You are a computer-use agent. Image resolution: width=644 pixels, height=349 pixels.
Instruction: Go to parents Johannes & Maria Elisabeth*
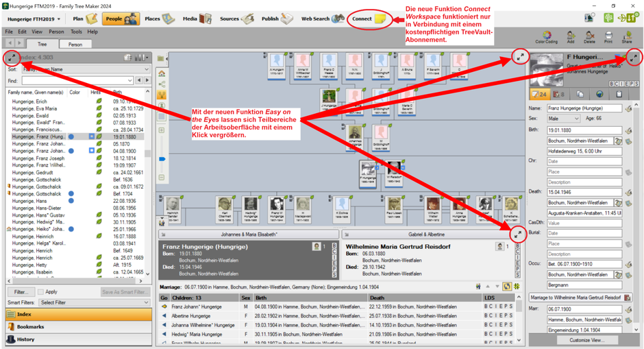point(249,234)
